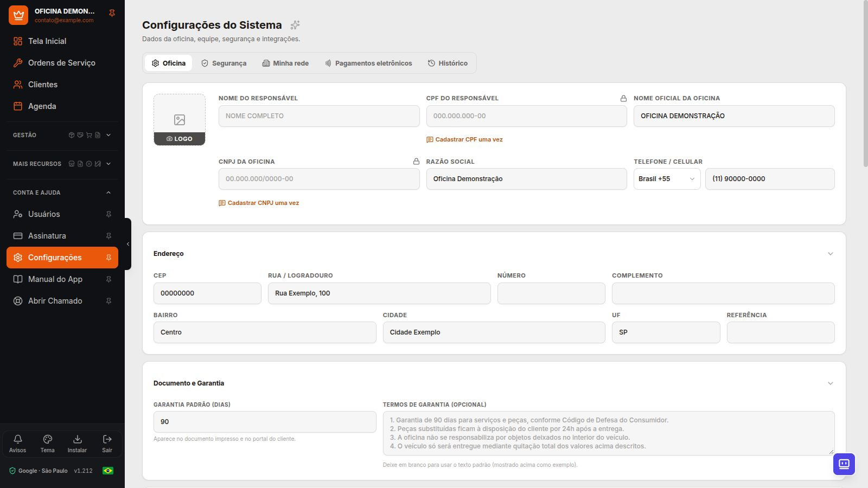This screenshot has width=868, height=488.
Task: Open Ordens de Serviço in the sidebar
Action: point(62,63)
